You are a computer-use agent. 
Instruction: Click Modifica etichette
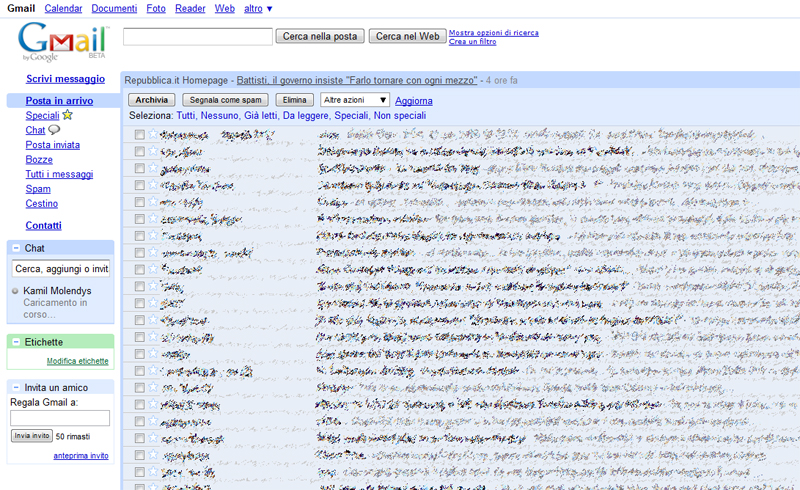click(78, 361)
